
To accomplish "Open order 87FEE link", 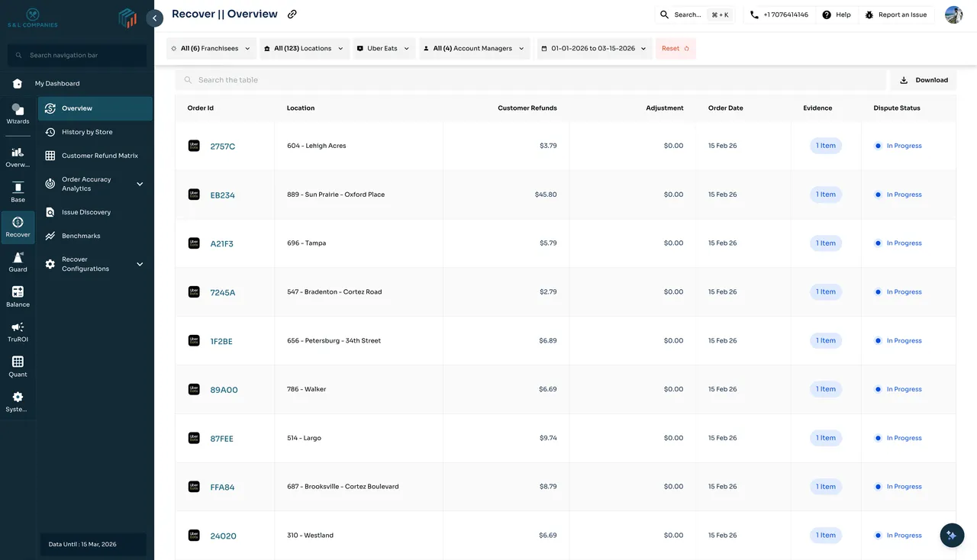I will coord(222,439).
